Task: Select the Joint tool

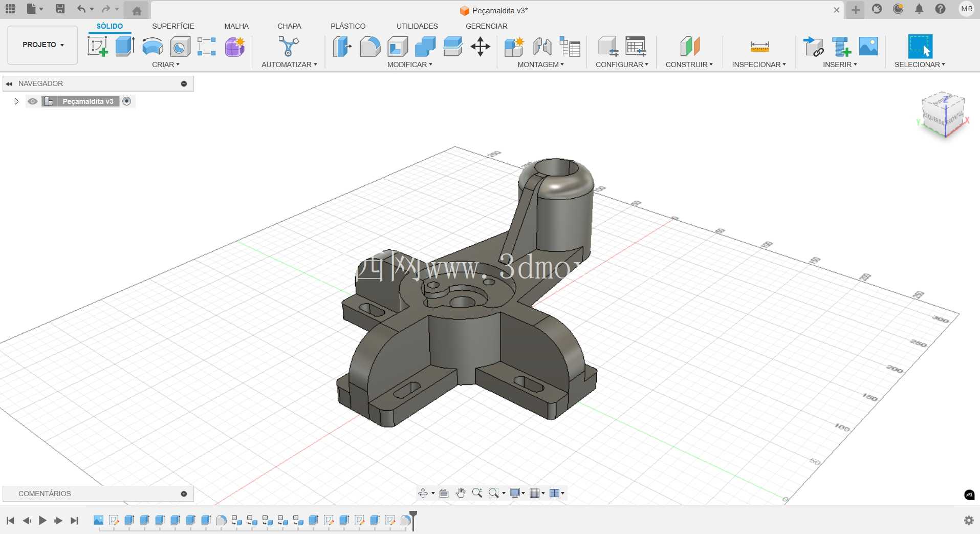Action: point(542,47)
